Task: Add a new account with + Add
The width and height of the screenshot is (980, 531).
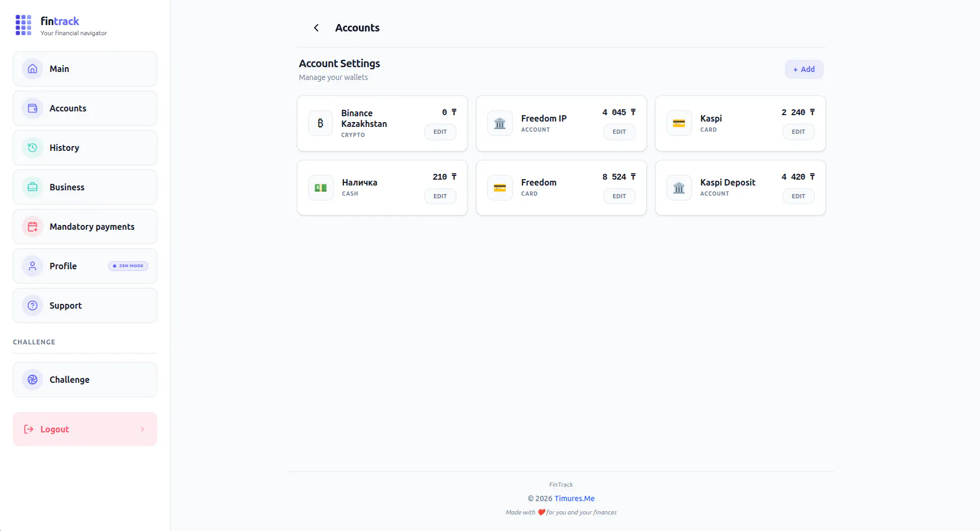Action: point(804,69)
